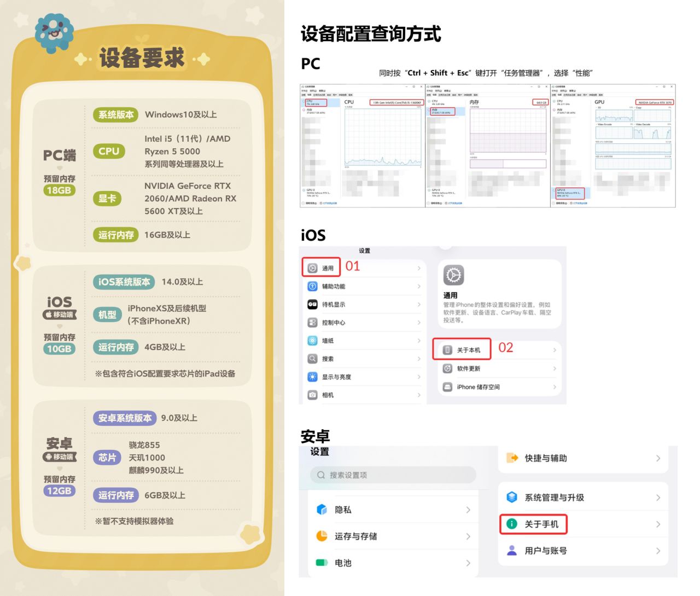Click the 辅助功能 accessibility icon
Screen dimensions: 700x596
[x=312, y=286]
